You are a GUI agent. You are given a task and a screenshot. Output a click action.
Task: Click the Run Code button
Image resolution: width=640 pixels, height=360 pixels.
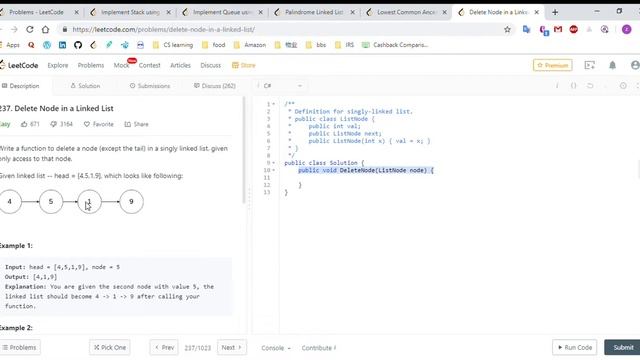575,347
